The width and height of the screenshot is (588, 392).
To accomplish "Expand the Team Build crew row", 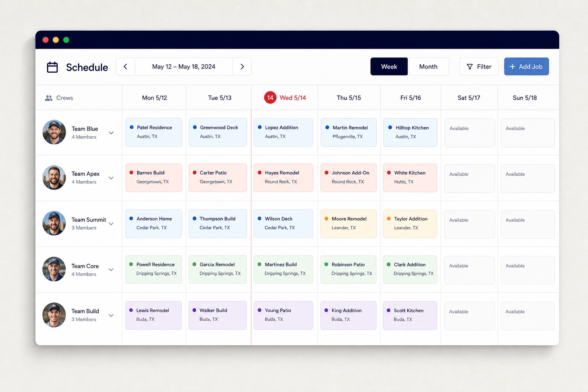I will coord(111,315).
